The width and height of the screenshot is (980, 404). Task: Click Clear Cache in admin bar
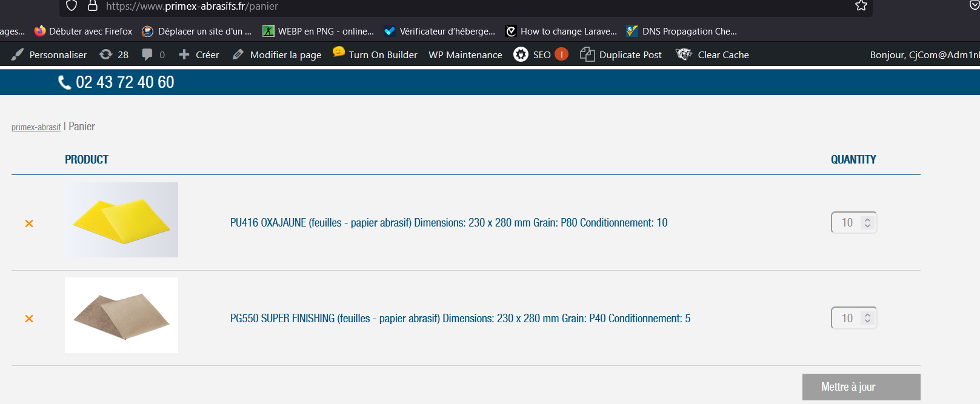(x=713, y=55)
